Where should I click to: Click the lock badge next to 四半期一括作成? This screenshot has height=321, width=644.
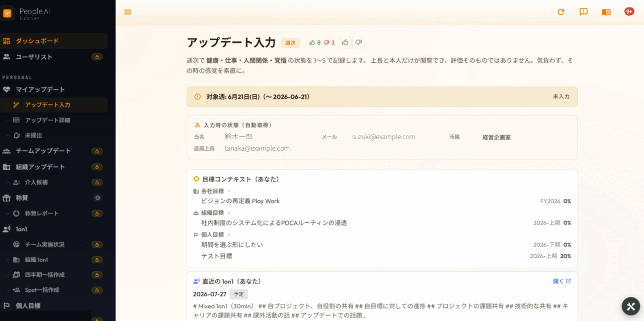coord(97,275)
